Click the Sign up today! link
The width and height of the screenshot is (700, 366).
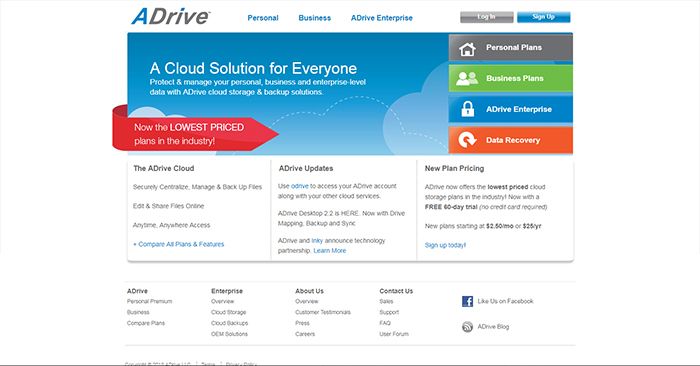pyautogui.click(x=445, y=245)
